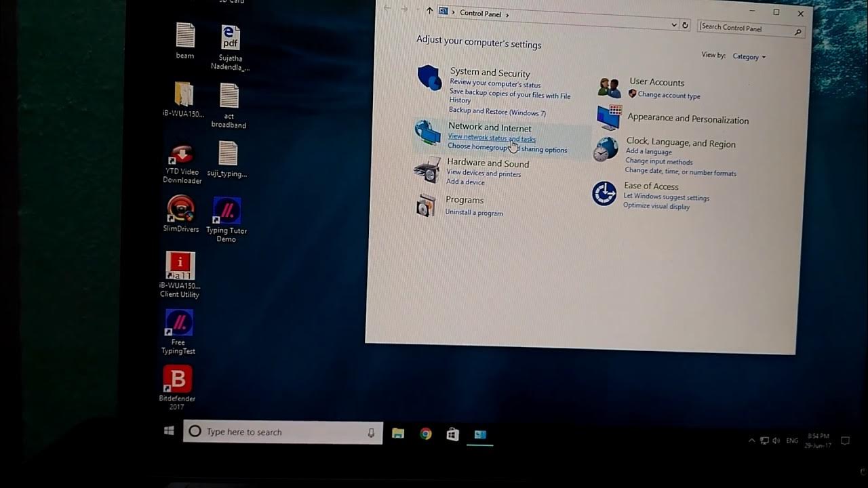Screen dimensions: 868x488
Task: Select the iB-WUA150 folder on the desktop
Action: (x=183, y=100)
